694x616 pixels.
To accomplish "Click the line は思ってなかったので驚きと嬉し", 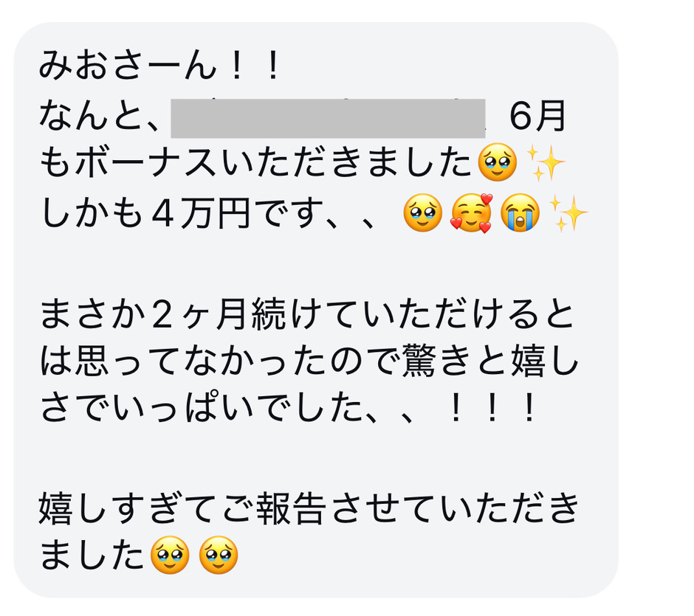I will pos(309,361).
